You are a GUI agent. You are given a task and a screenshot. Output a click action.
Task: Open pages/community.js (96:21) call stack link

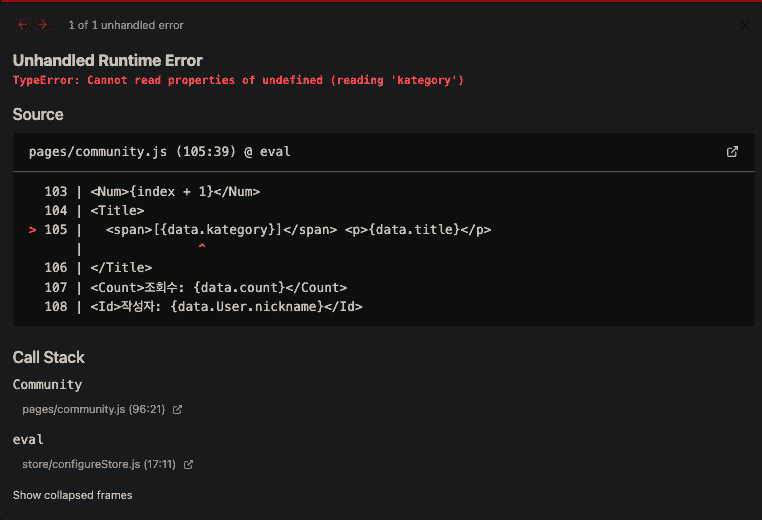click(x=93, y=409)
